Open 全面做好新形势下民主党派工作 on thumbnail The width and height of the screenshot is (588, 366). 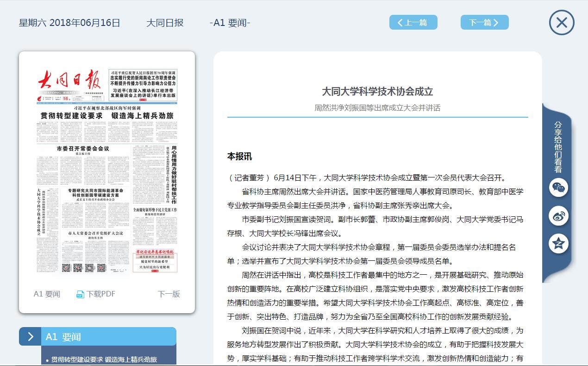coord(156,210)
